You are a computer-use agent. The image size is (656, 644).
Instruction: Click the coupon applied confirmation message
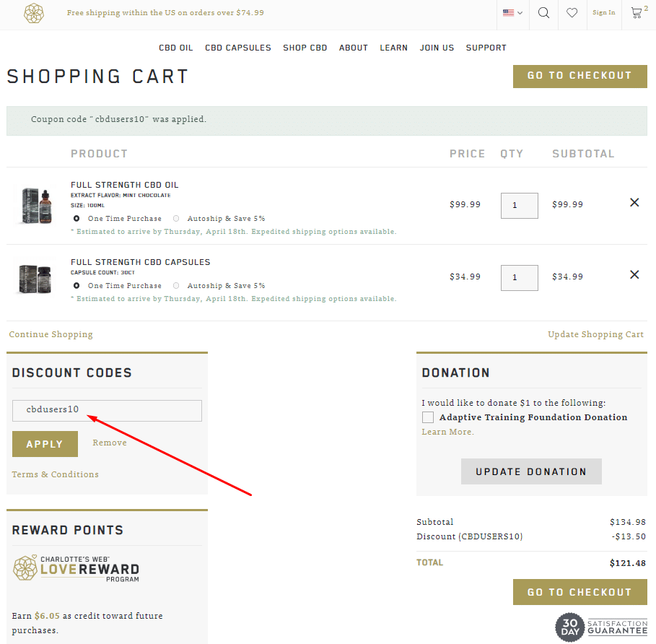coord(327,121)
